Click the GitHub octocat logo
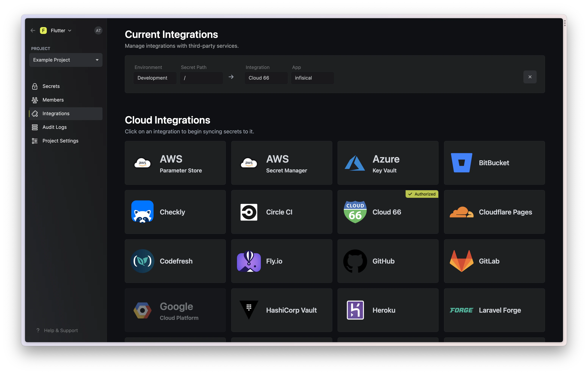 pyautogui.click(x=355, y=261)
